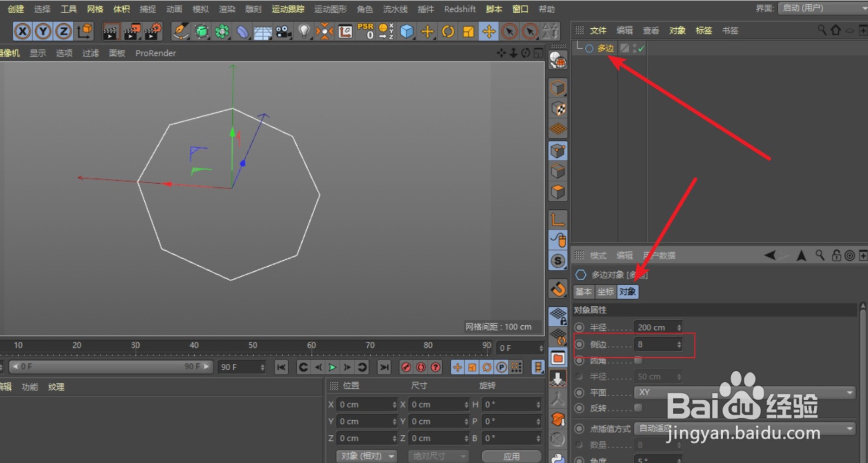Toggle the 平面 keyframe dot
Image resolution: width=868 pixels, height=463 pixels.
tap(580, 393)
